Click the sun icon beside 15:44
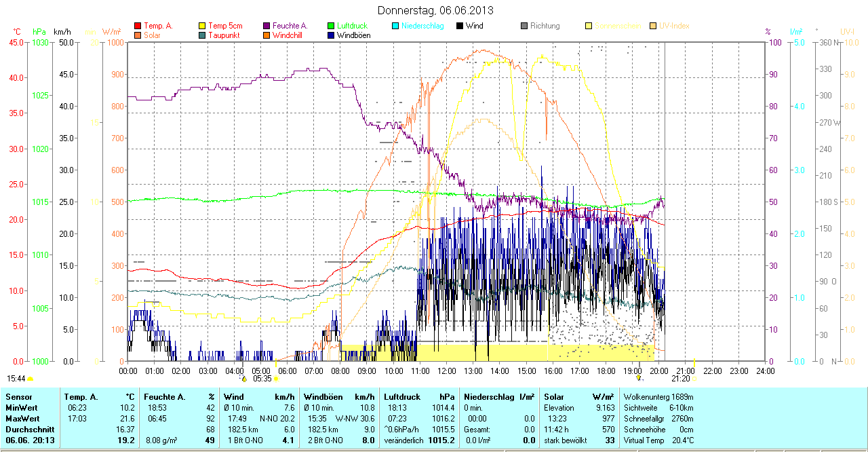This screenshot has height=452, width=868. (x=31, y=379)
